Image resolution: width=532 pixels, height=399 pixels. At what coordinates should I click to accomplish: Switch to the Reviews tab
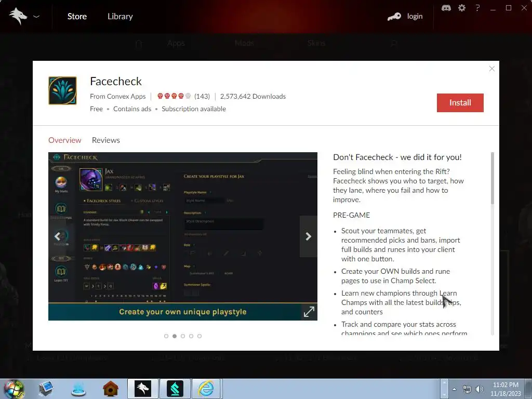point(106,140)
